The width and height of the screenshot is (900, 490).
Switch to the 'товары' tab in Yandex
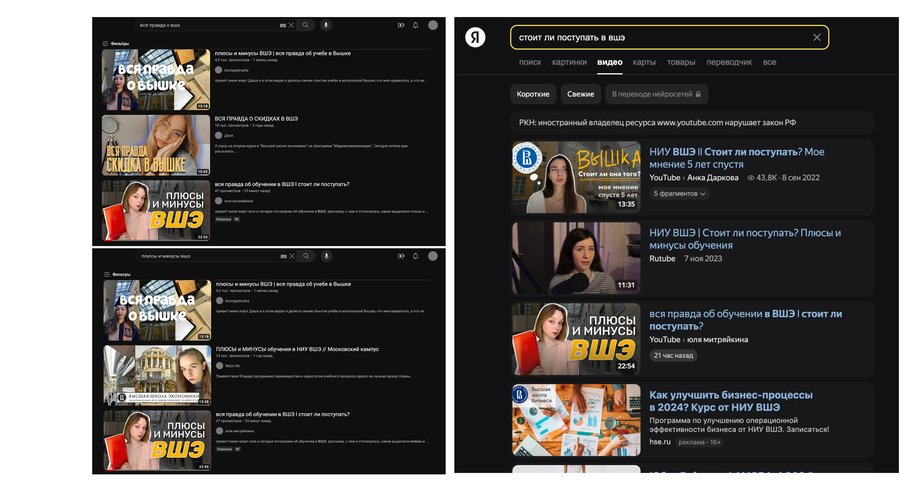pyautogui.click(x=681, y=62)
